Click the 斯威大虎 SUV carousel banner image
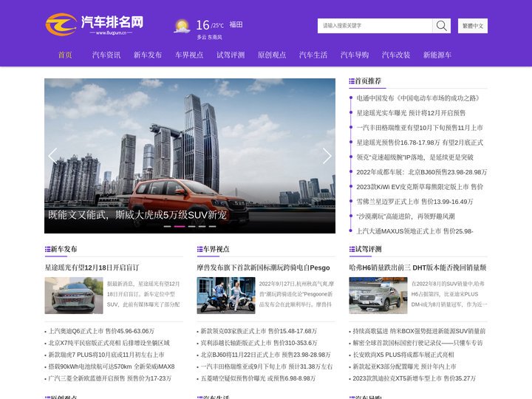Image resolution: width=532 pixels, height=399 pixels. coord(190,156)
